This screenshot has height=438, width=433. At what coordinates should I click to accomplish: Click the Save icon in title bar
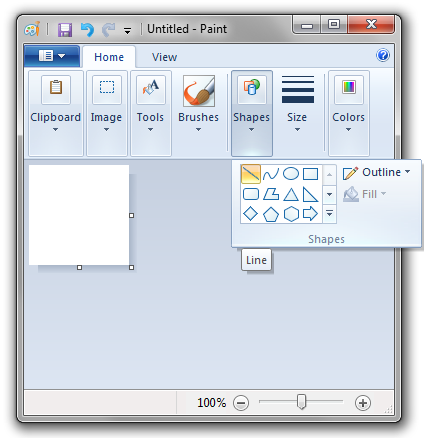click(65, 30)
